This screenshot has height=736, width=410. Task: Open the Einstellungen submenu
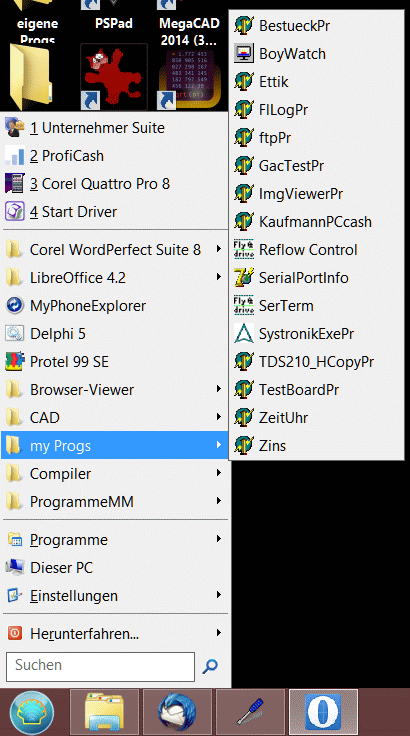(x=115, y=596)
